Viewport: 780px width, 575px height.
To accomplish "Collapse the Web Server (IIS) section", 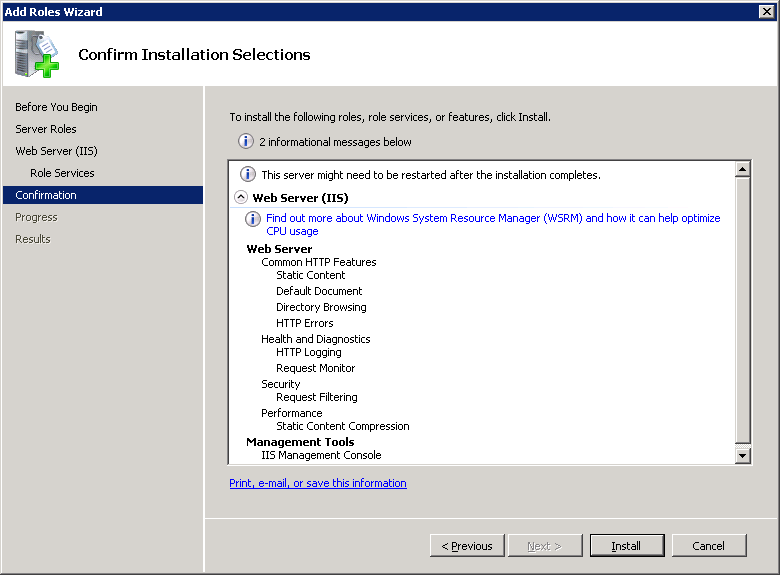I will coord(241,198).
